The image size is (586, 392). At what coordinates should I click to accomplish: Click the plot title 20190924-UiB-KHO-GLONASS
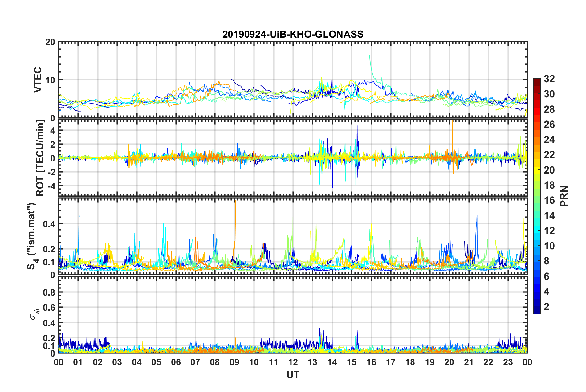pos(293,34)
